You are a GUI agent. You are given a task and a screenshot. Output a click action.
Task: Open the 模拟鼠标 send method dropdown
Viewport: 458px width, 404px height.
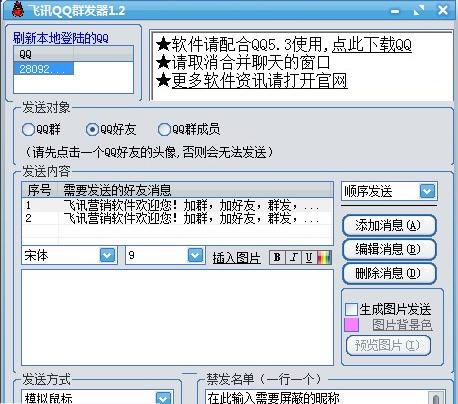coord(164,397)
